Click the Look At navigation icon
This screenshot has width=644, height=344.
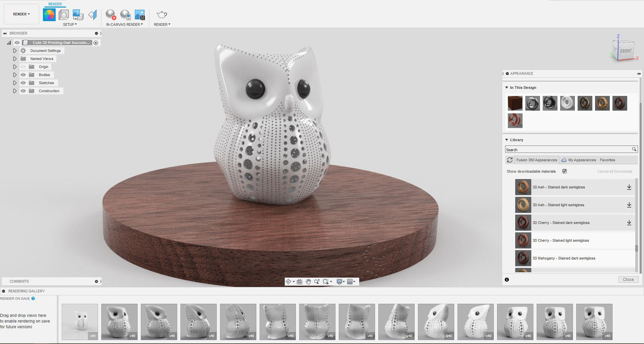click(300, 282)
